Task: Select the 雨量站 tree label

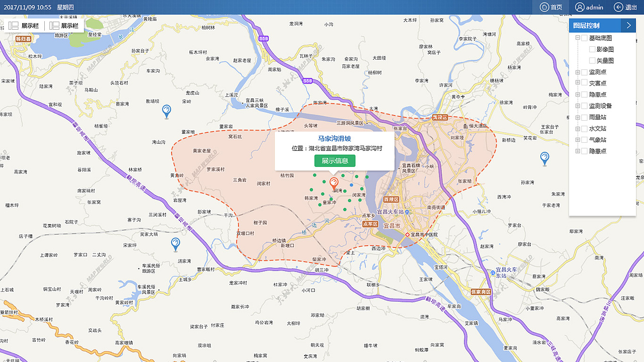Action: (x=598, y=117)
